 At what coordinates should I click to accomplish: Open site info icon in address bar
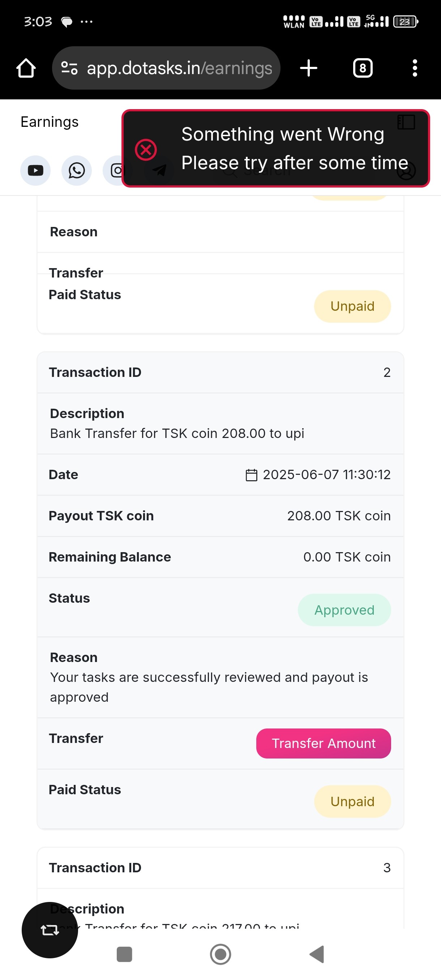[69, 69]
